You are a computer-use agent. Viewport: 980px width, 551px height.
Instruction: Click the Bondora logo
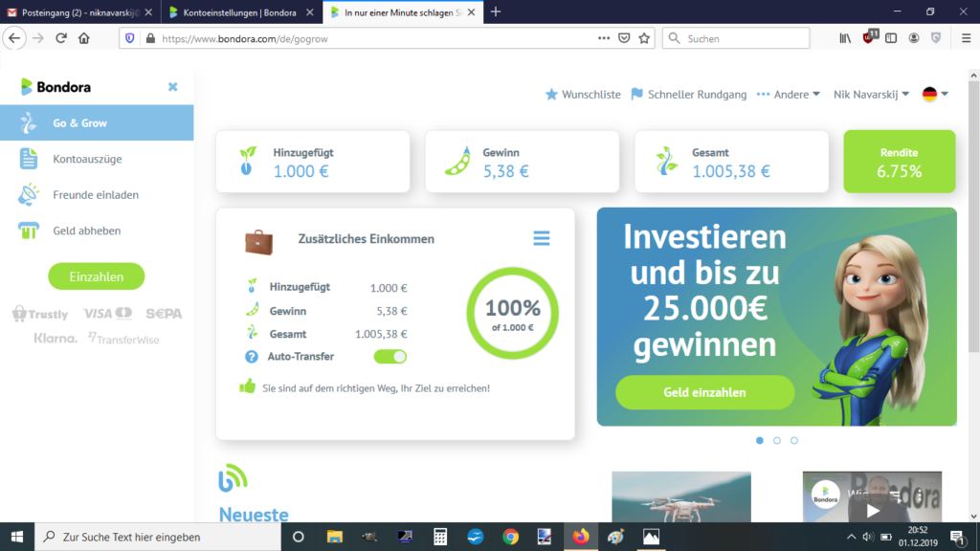56,87
